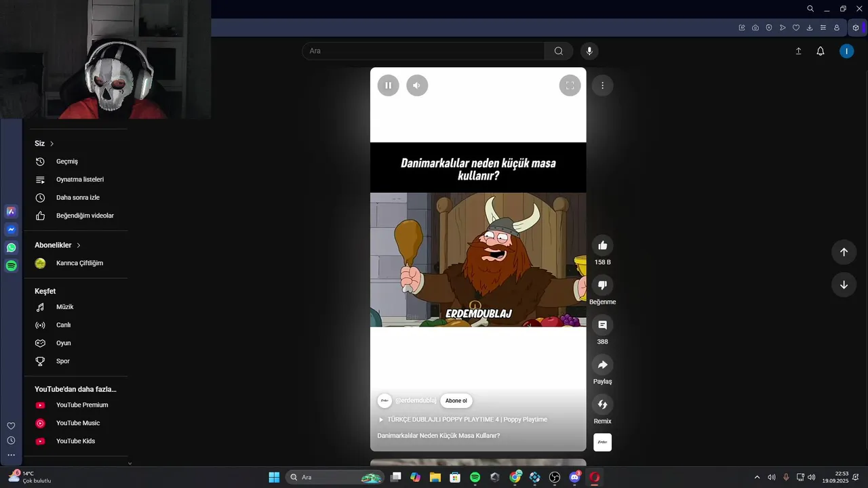The height and width of the screenshot is (488, 868).
Task: Open Aria AI in Opera sidebar
Action: [11, 211]
